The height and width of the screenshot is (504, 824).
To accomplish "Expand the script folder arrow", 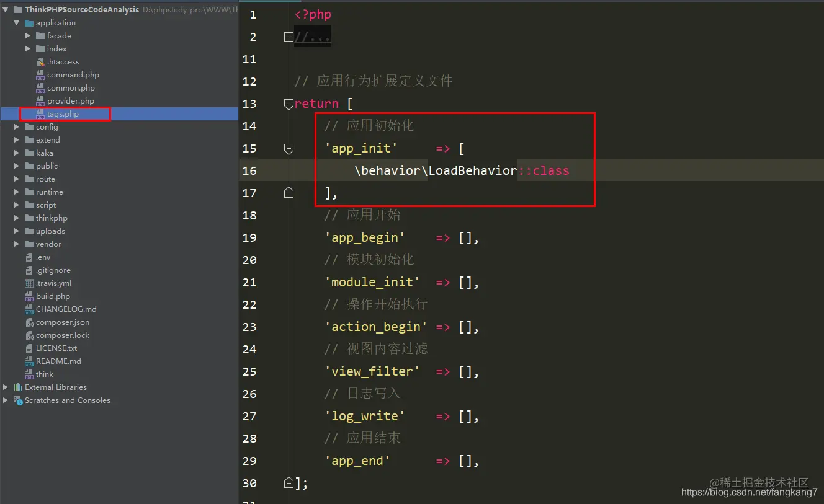I will coord(17,205).
